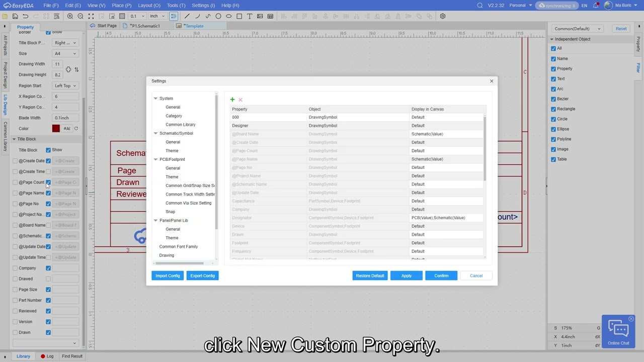Click the Apply button
This screenshot has width=644, height=362.
tap(406, 276)
